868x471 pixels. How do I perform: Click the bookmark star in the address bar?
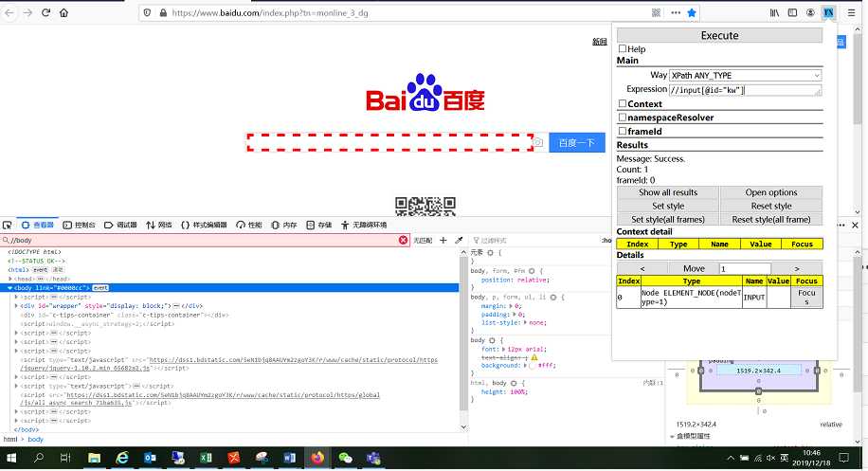click(x=692, y=12)
